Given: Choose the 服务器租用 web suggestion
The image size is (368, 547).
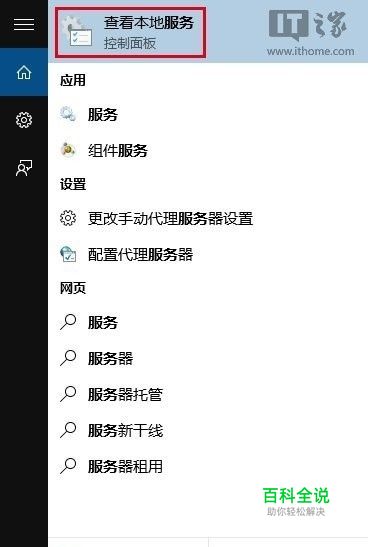Looking at the screenshot, I should pos(208,466).
